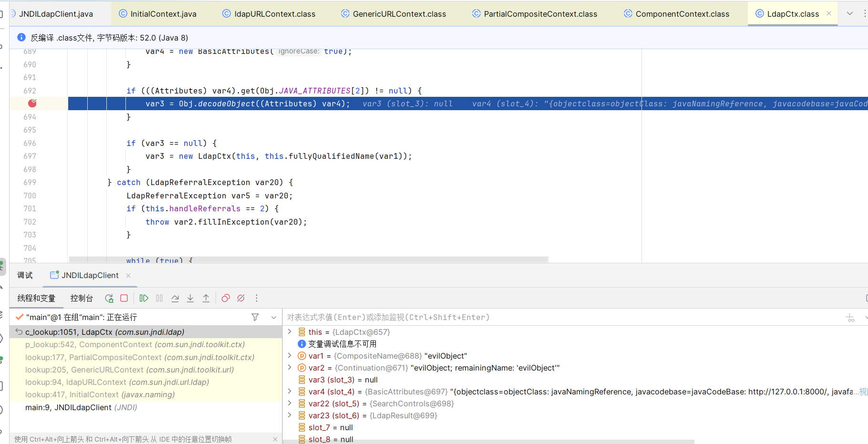
Task: Open GenericURLContext.class tab
Action: point(394,14)
